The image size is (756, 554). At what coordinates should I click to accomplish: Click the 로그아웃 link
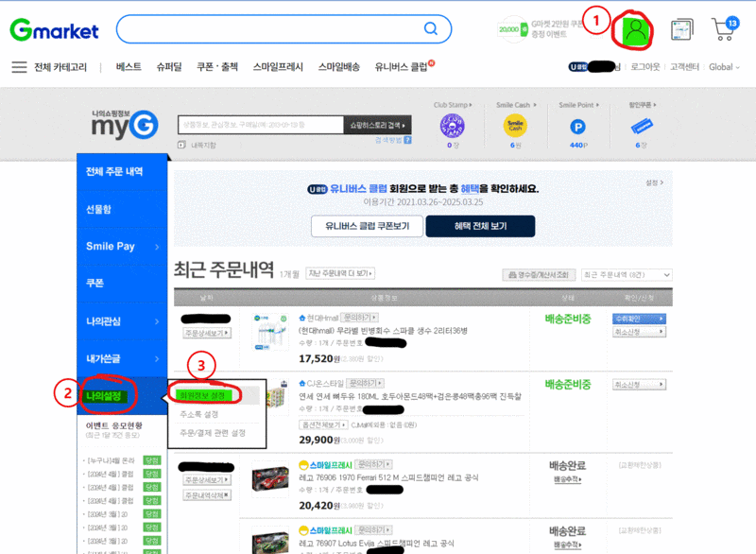[645, 67]
